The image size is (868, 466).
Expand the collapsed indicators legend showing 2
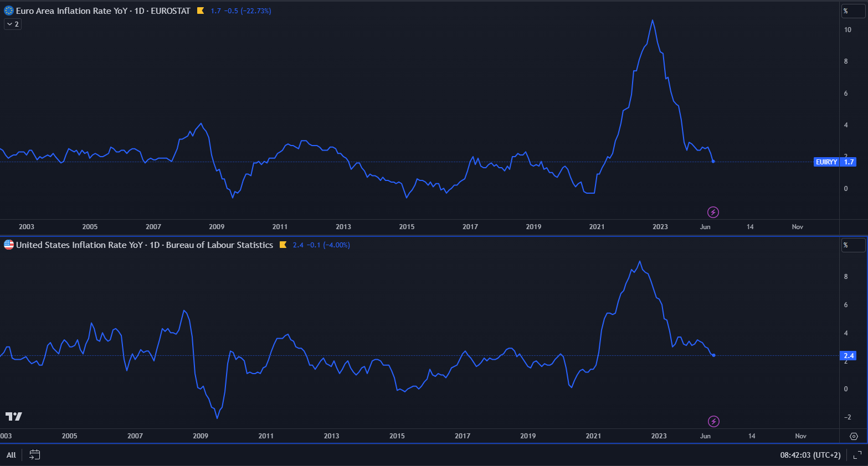[13, 24]
